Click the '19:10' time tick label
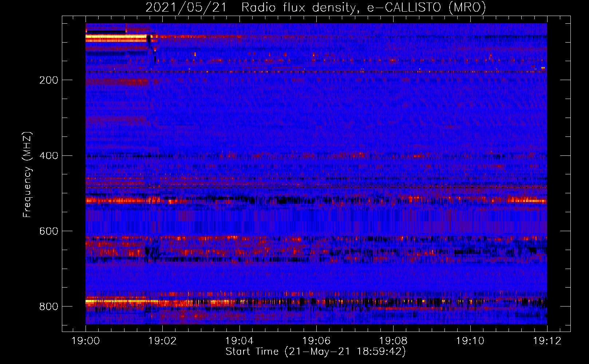 (470, 341)
